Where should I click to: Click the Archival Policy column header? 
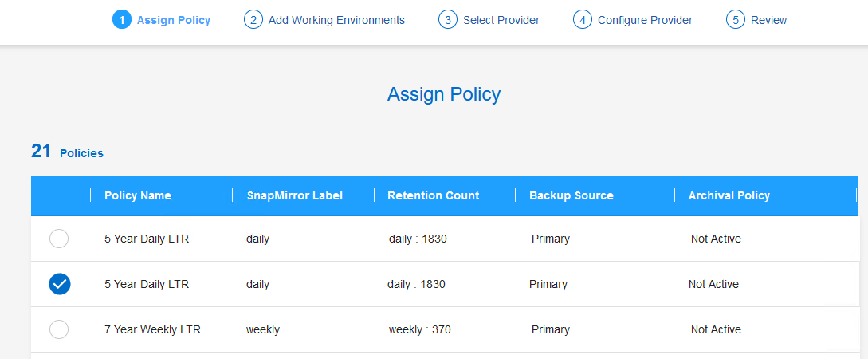click(x=729, y=195)
